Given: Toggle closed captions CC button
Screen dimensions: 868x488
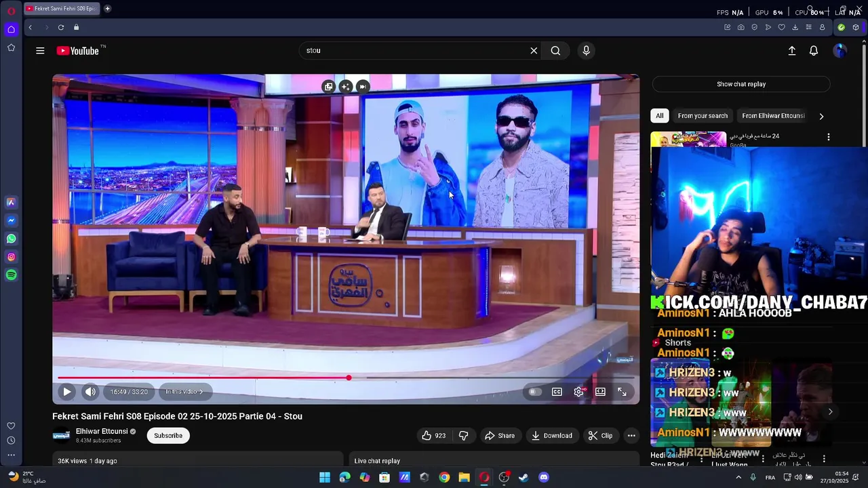Looking at the screenshot, I should 557,392.
